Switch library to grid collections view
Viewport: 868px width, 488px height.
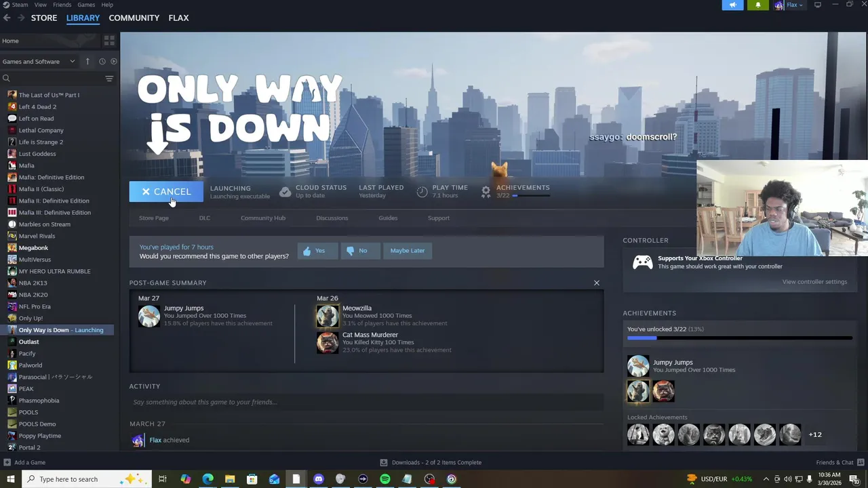coord(109,41)
